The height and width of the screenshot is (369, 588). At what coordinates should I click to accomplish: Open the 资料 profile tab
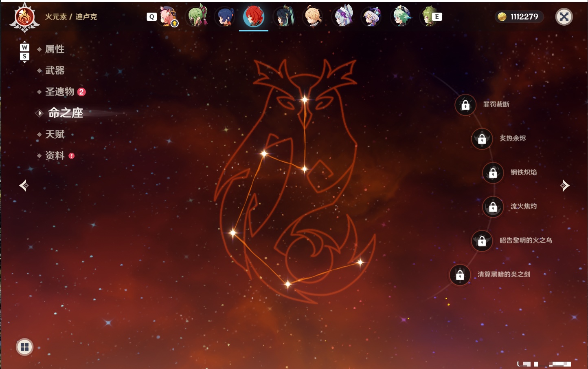click(55, 155)
